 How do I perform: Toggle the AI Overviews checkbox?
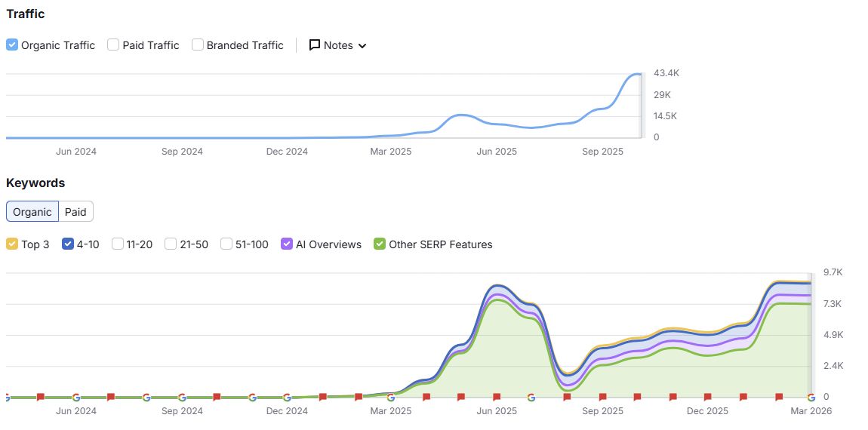click(287, 244)
